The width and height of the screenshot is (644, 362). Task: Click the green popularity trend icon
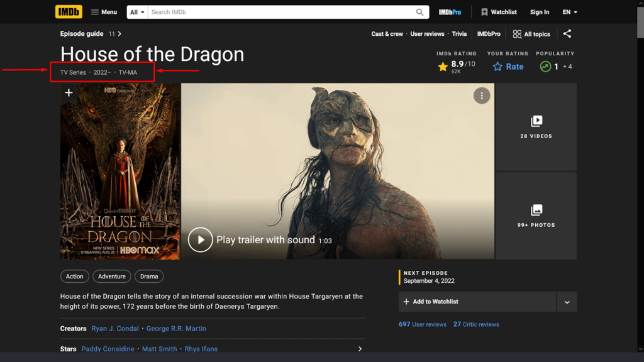click(x=545, y=67)
